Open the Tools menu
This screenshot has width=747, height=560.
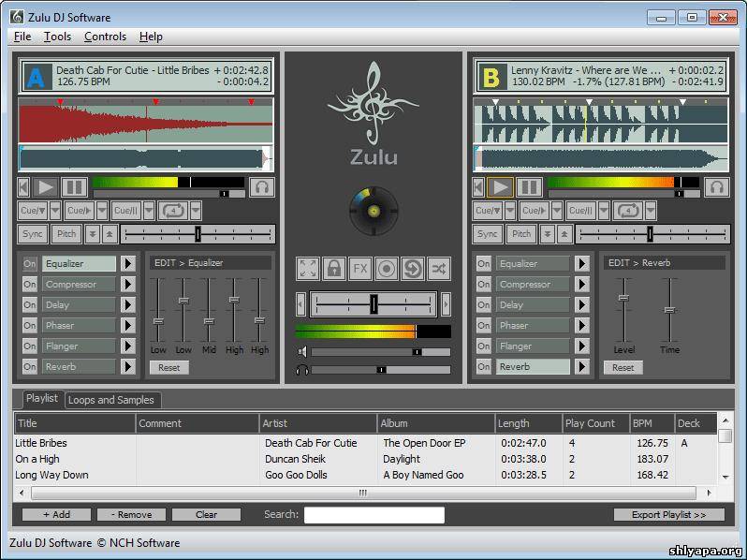pyautogui.click(x=57, y=37)
